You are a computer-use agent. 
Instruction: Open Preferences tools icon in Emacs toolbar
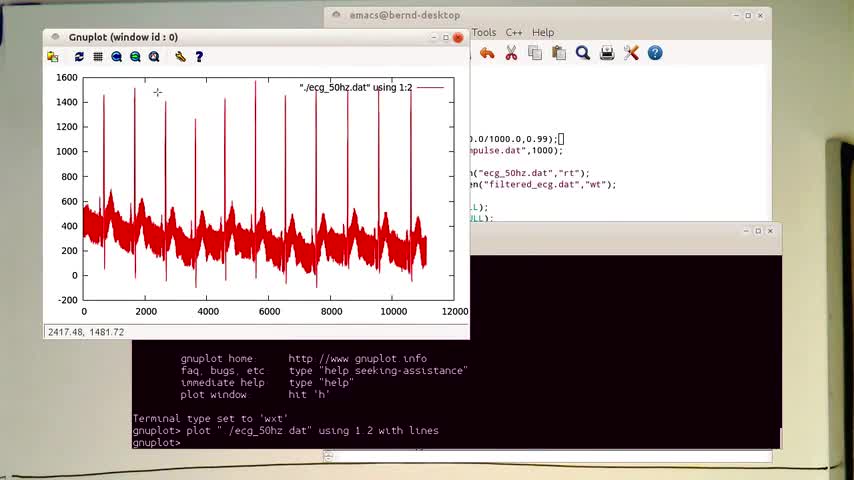(x=631, y=53)
